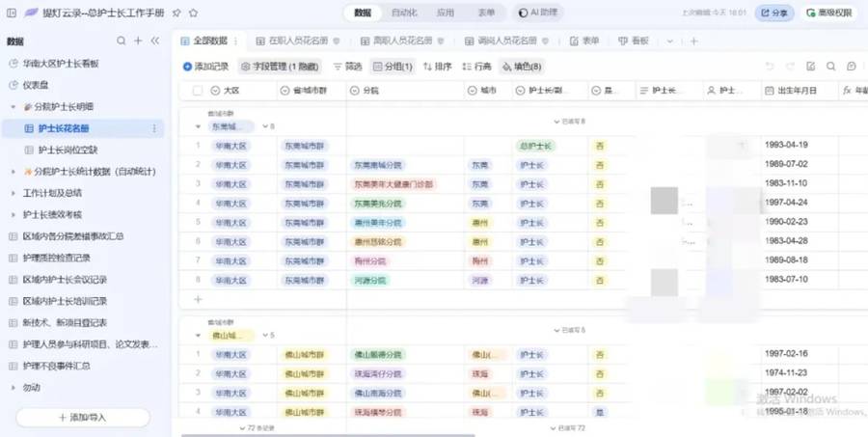Image resolution: width=868 pixels, height=437 pixels.
Task: Click the 添加记录 button
Action: 205,67
